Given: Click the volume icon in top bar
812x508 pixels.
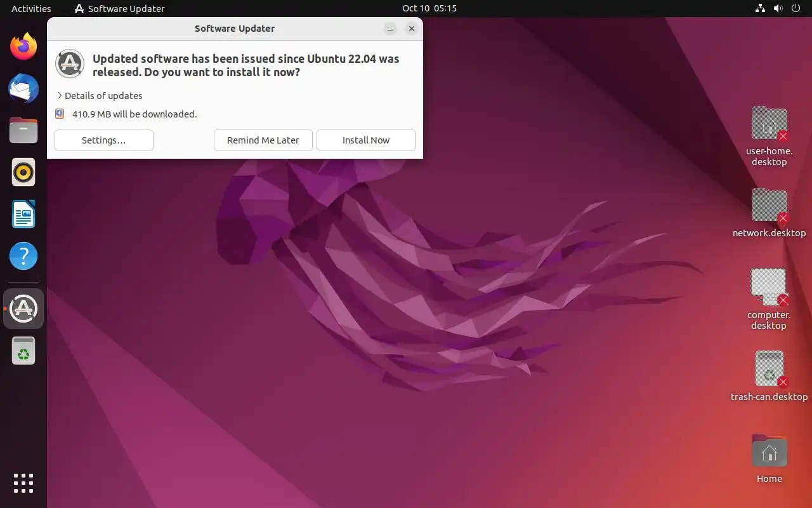Looking at the screenshot, I should (778, 8).
